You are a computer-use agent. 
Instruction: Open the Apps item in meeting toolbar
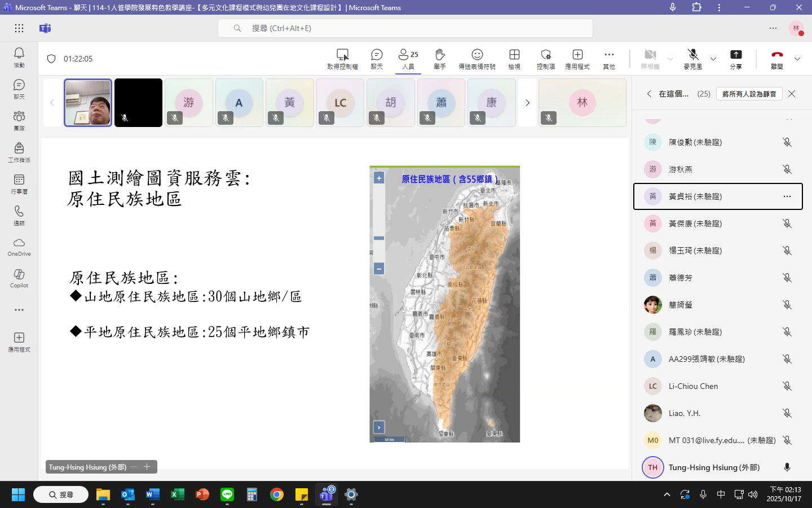577,58
